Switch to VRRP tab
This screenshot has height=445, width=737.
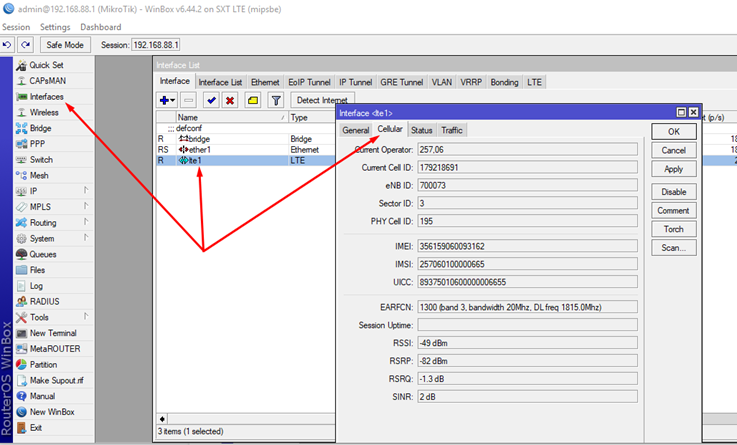[471, 82]
